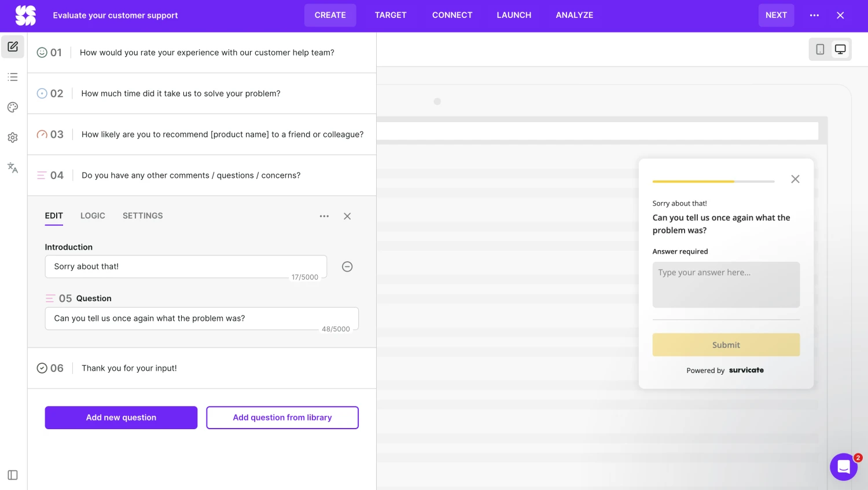Expand question 03 about recommending product
The height and width of the screenshot is (490, 868).
[222, 134]
